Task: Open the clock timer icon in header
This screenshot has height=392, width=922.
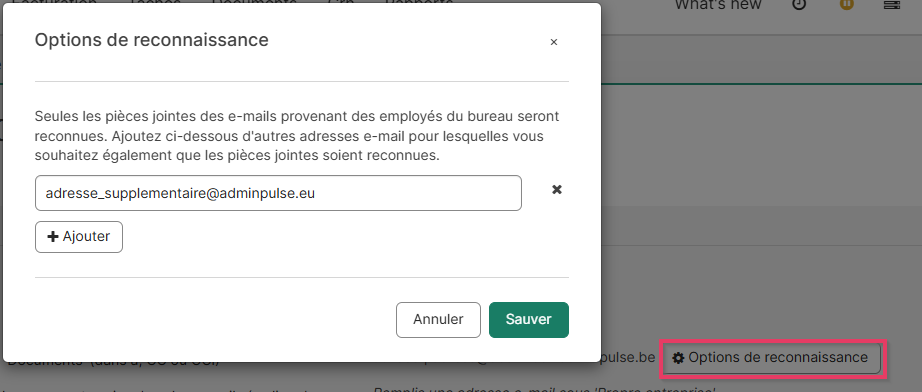Action: 799,4
